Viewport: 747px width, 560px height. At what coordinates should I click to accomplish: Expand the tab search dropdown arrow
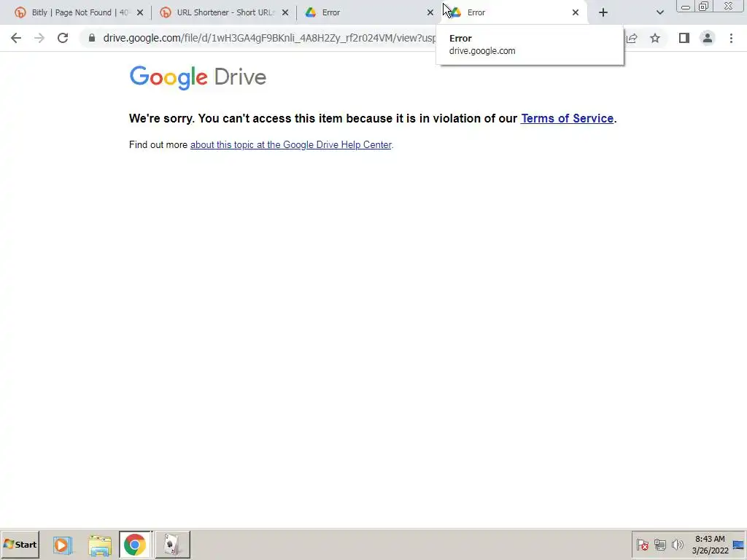pos(659,13)
